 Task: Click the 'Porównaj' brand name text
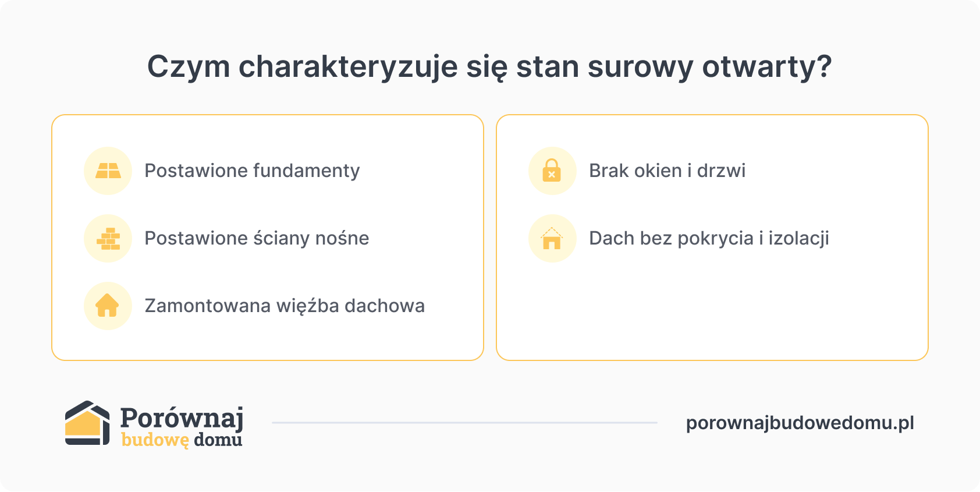(182, 418)
